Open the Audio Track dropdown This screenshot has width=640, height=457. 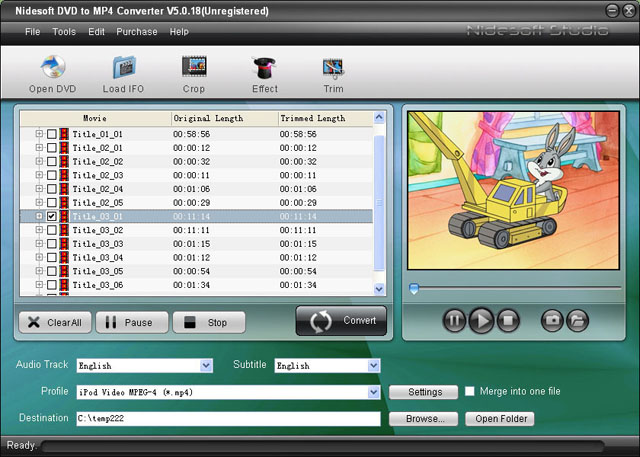click(x=206, y=366)
